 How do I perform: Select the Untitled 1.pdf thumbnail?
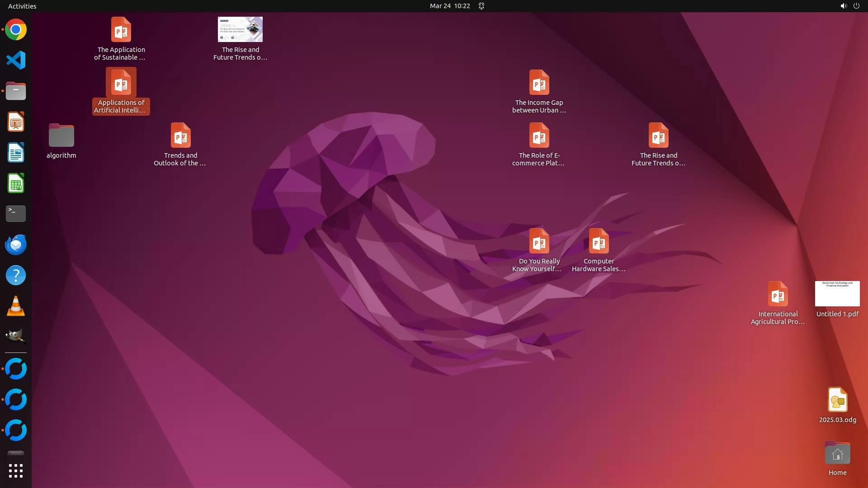tap(837, 294)
